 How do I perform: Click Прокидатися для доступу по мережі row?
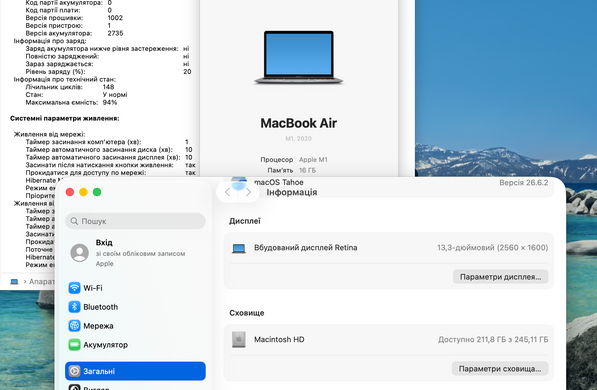pyautogui.click(x=110, y=173)
